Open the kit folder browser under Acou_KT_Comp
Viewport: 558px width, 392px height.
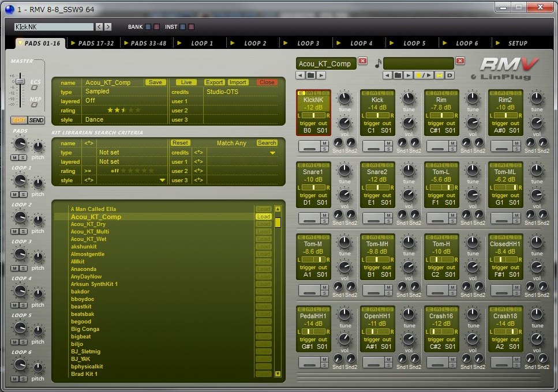click(310, 76)
